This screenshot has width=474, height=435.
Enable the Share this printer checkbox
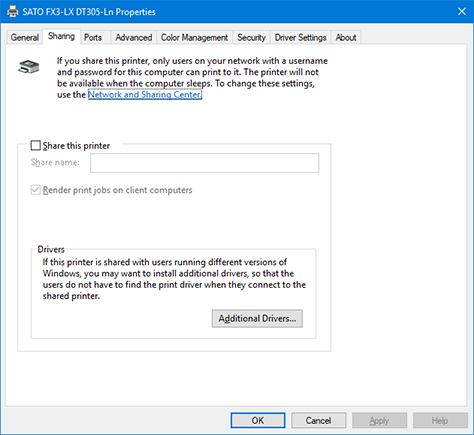pyautogui.click(x=36, y=145)
